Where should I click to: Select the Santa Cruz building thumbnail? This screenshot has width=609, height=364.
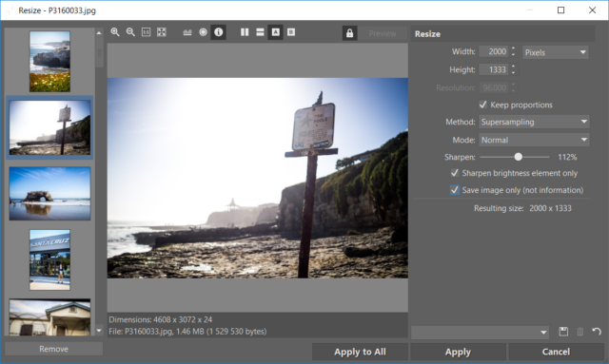(x=49, y=259)
